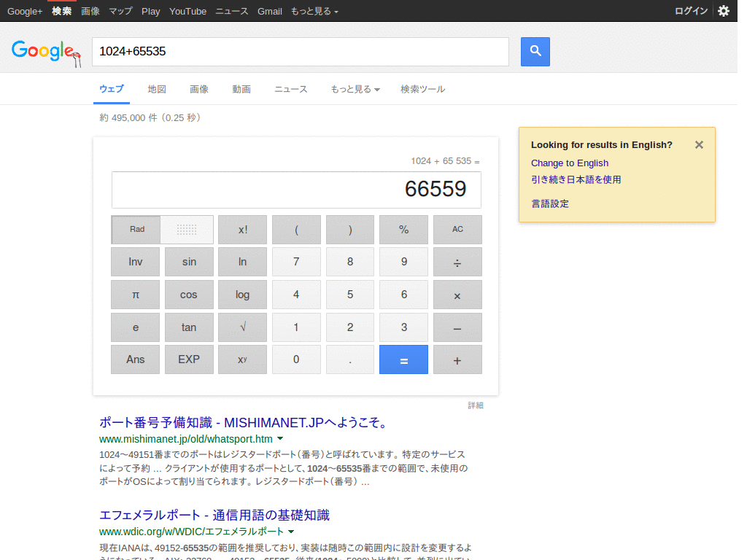Click calculator digit 6
Image resolution: width=747 pixels, height=560 pixels.
403,295
